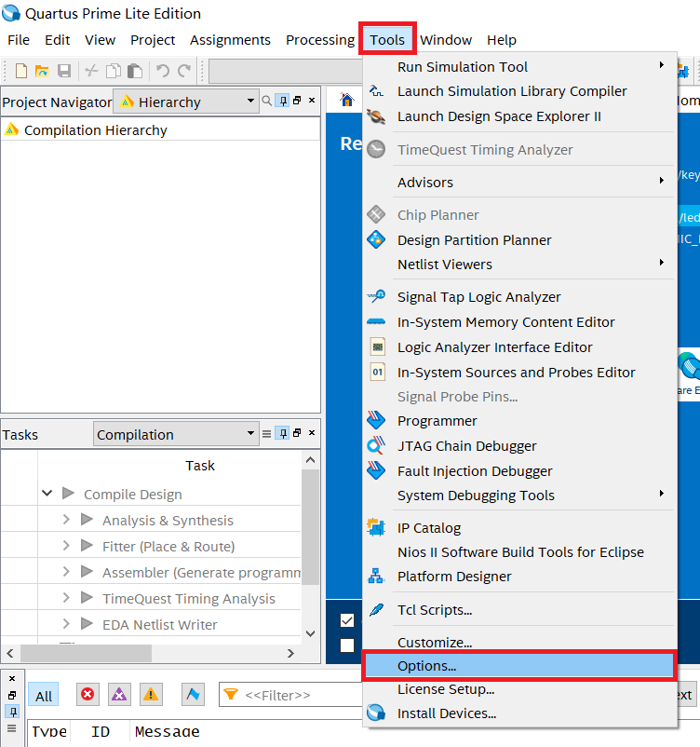The image size is (700, 747).
Task: Open Platform Designer
Action: 520,577
